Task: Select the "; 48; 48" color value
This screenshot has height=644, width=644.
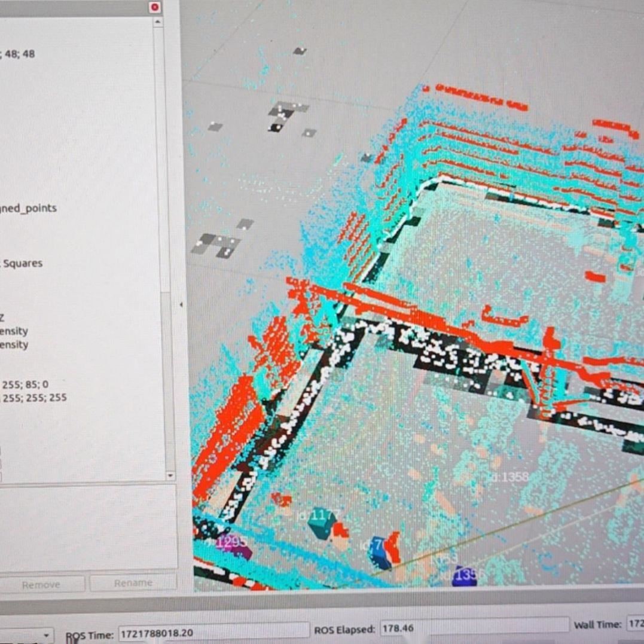Action: (x=18, y=54)
